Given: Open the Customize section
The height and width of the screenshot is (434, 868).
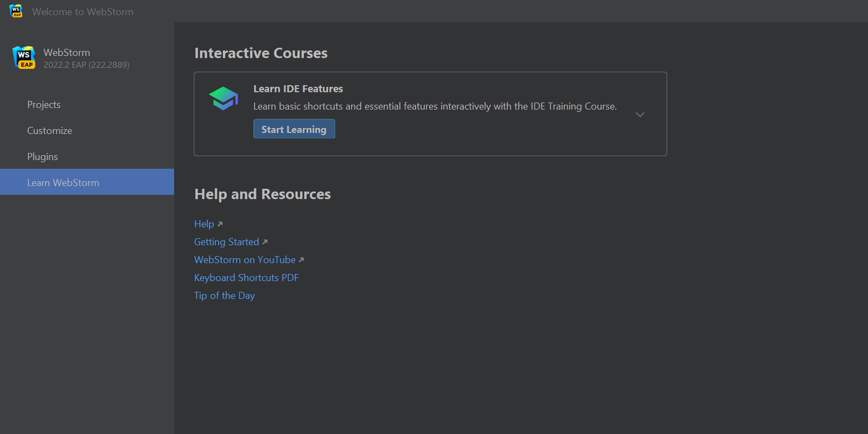Looking at the screenshot, I should [87, 131].
